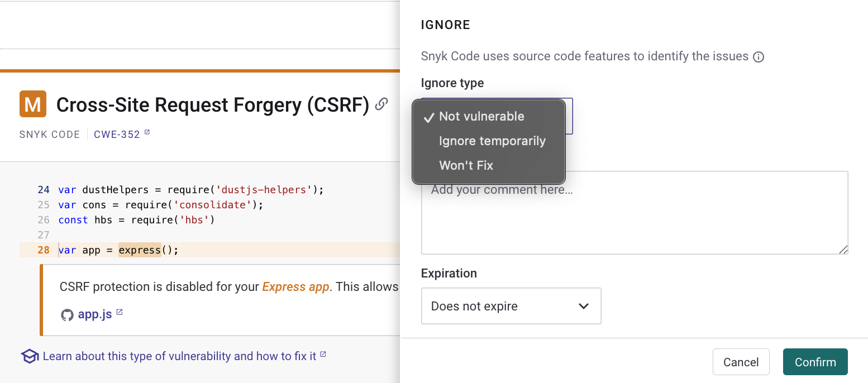
Task: Click the highlighted express token on line 28
Action: [x=140, y=250]
